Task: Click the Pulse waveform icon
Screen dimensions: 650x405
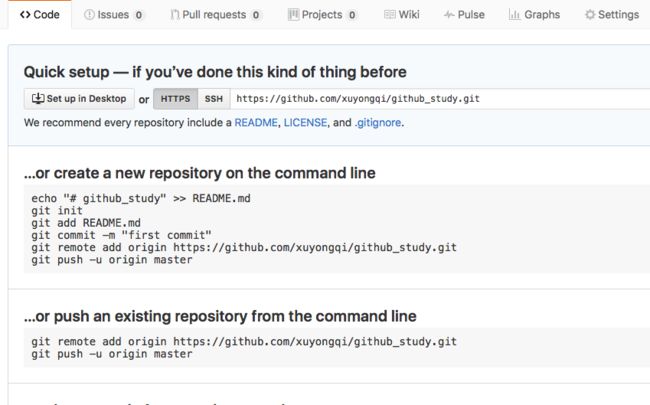Action: (449, 15)
